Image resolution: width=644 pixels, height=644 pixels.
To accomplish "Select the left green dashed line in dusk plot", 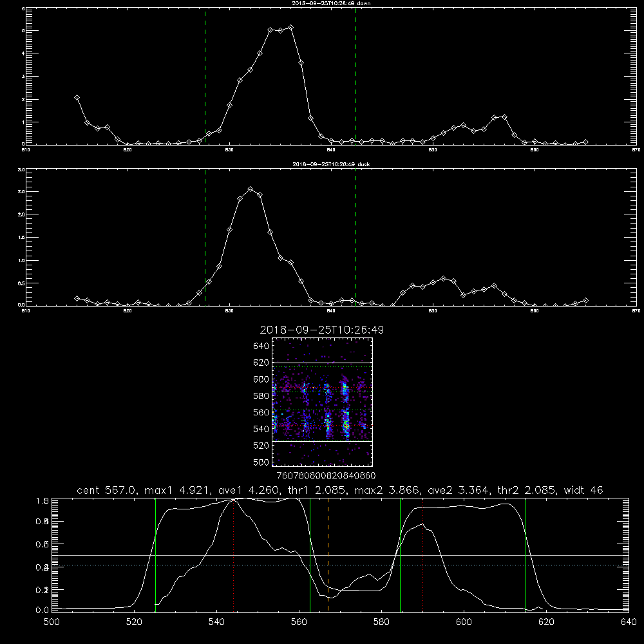I will (205, 237).
